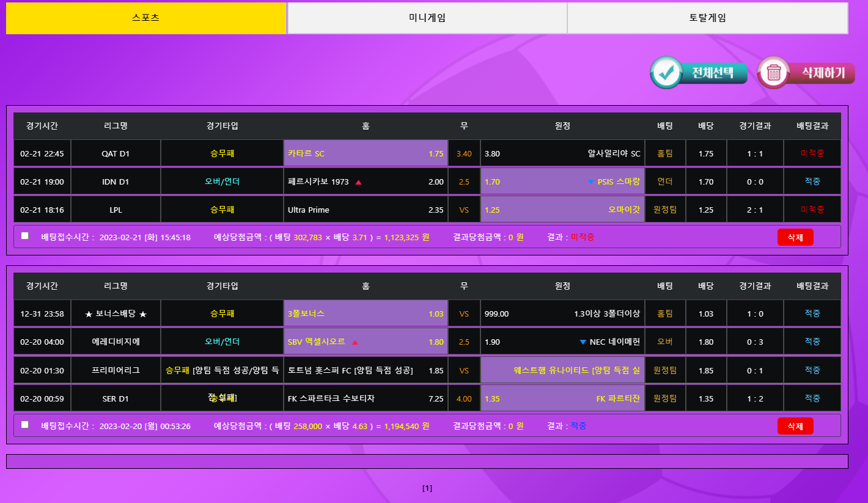Click the 웨스트햄 유나이티드 away cell
This screenshot has height=503, width=868.
click(562, 370)
